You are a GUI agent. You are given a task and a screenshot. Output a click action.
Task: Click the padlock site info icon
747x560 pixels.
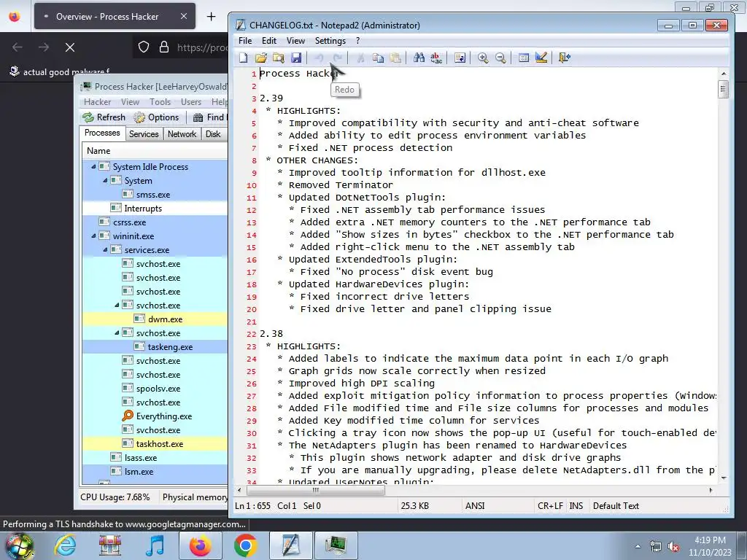tap(164, 47)
